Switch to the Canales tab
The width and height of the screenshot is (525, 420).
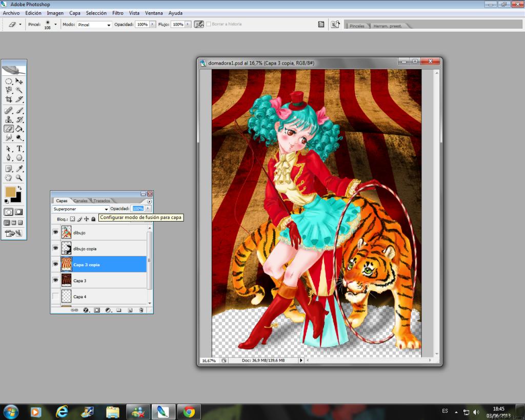pyautogui.click(x=80, y=201)
